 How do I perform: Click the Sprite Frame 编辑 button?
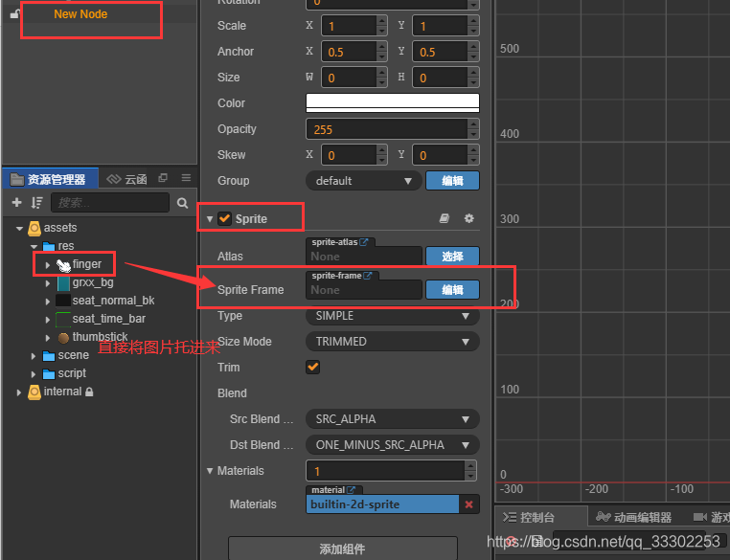pyautogui.click(x=452, y=289)
